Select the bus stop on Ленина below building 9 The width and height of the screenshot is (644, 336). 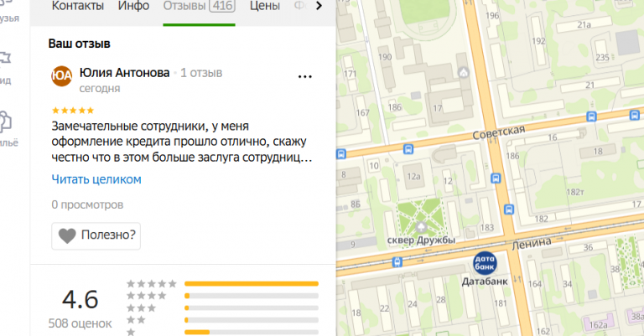pos(397,261)
